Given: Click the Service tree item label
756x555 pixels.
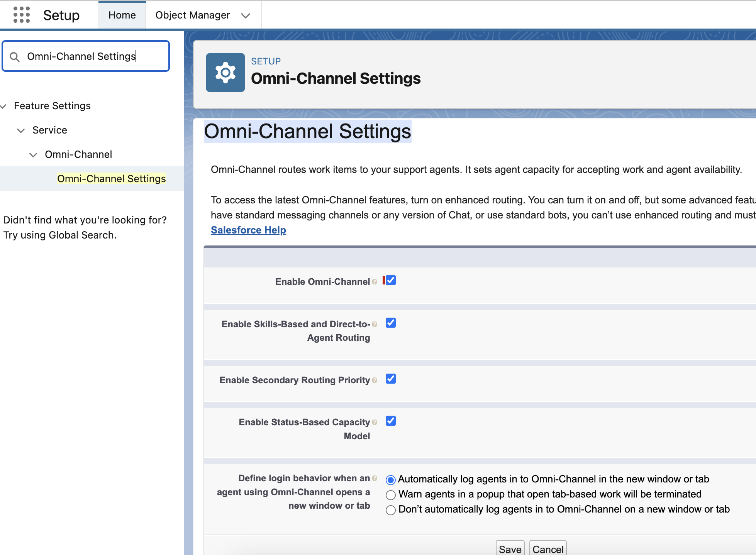Looking at the screenshot, I should pos(50,130).
